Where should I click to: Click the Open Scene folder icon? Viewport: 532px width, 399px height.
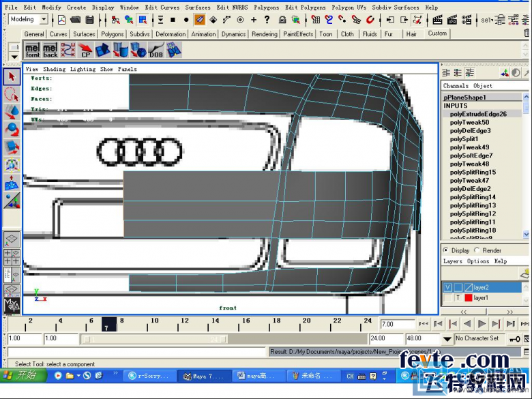[75, 20]
